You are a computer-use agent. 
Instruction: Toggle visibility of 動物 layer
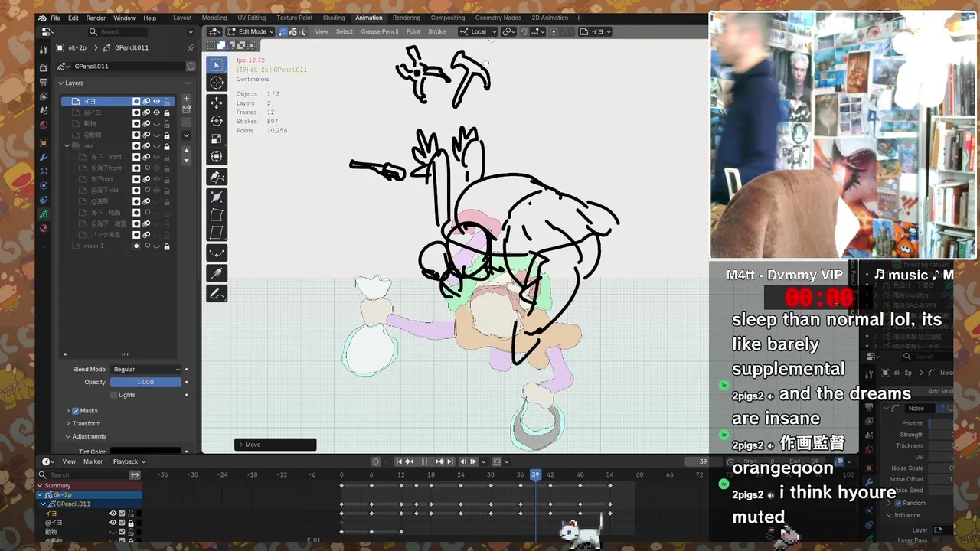[x=157, y=123]
